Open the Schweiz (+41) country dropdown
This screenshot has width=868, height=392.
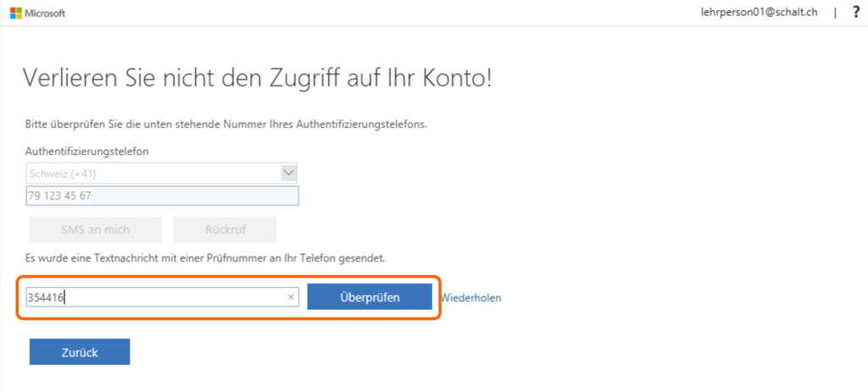click(153, 173)
